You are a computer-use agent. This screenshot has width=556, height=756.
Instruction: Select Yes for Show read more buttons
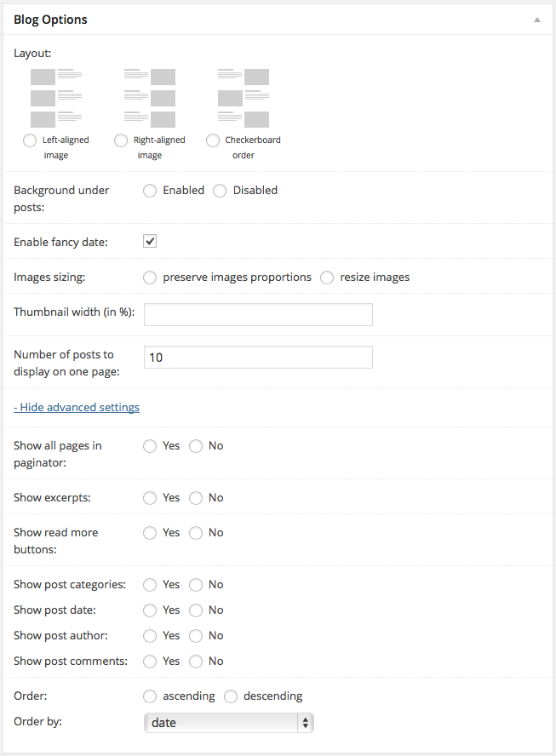tap(150, 533)
